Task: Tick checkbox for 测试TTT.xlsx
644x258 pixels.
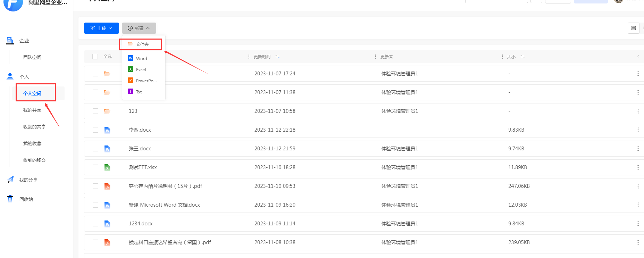Action: [x=95, y=167]
